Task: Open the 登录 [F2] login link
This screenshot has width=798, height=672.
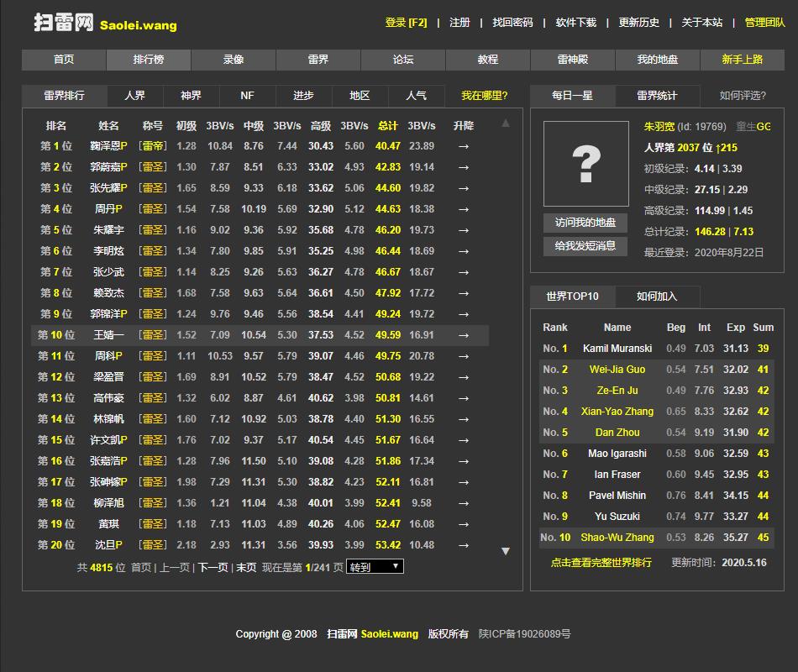Action: 406,23
